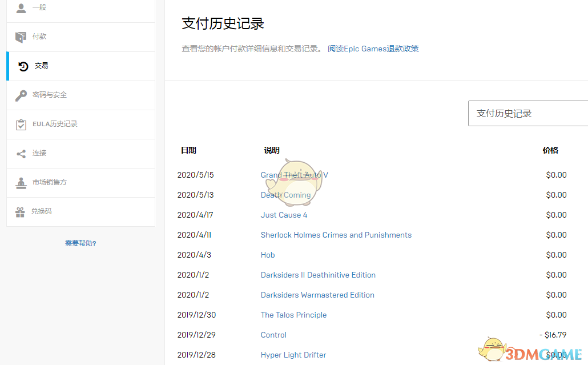Select the 交易 sidebar item
The image size is (588, 365).
coord(80,66)
